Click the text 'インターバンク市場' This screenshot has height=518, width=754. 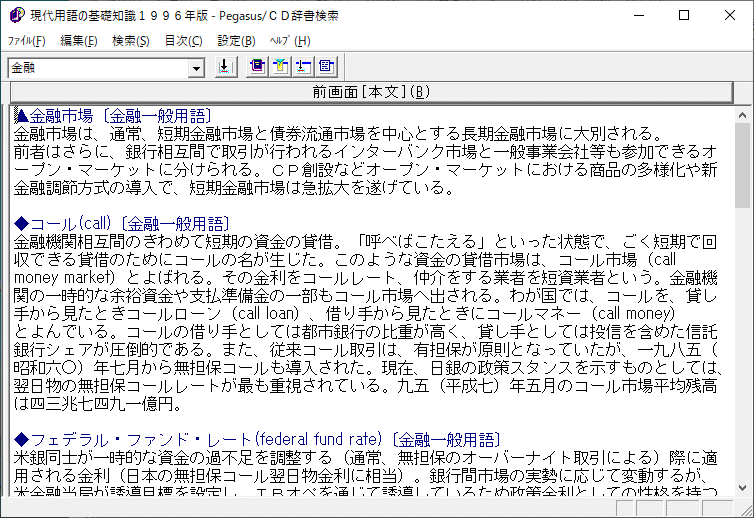pos(405,152)
